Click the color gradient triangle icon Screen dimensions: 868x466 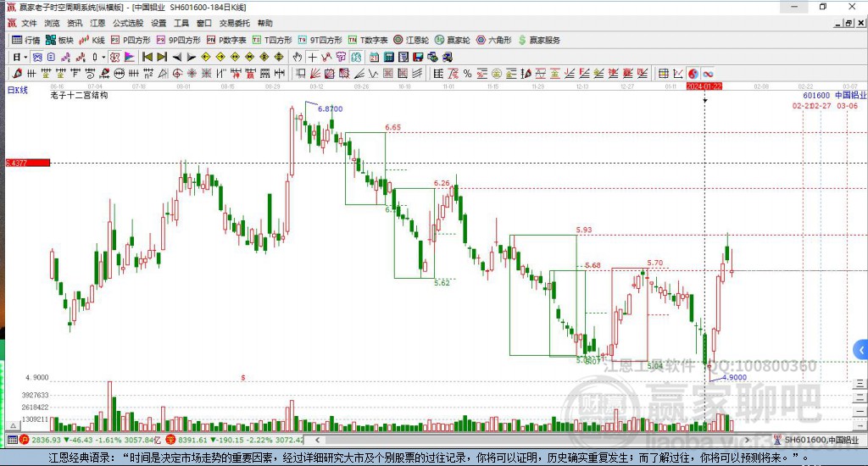tap(129, 57)
